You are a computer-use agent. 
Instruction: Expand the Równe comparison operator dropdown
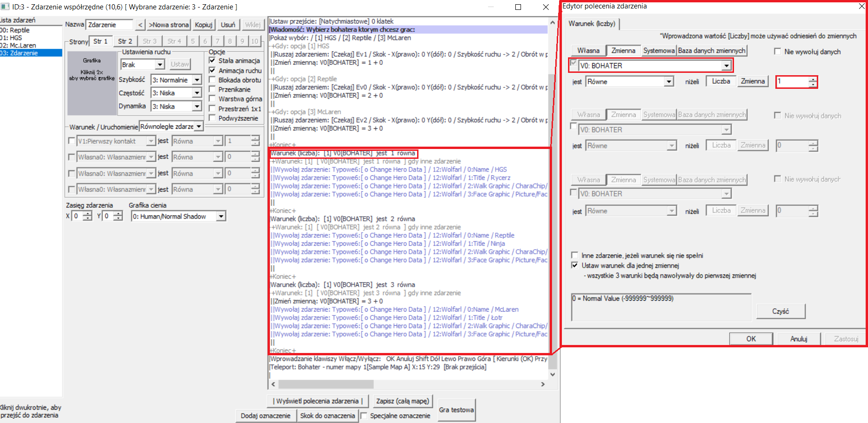(x=669, y=82)
